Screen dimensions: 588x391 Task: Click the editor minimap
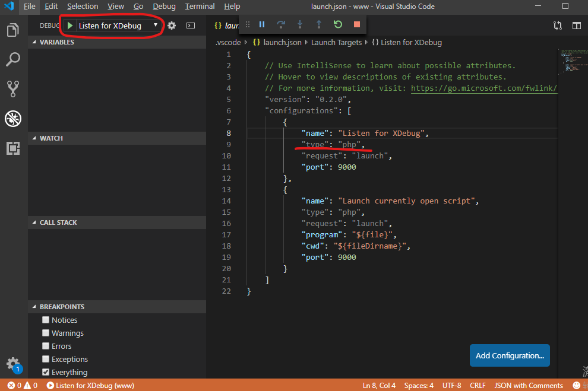574,61
